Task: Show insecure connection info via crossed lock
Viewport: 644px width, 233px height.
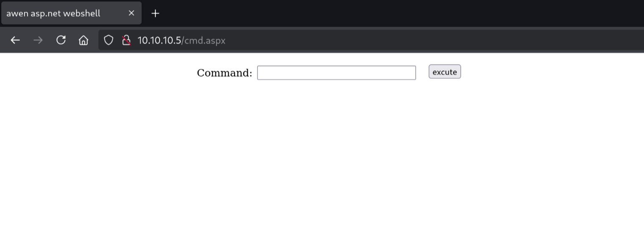Action: pos(126,40)
